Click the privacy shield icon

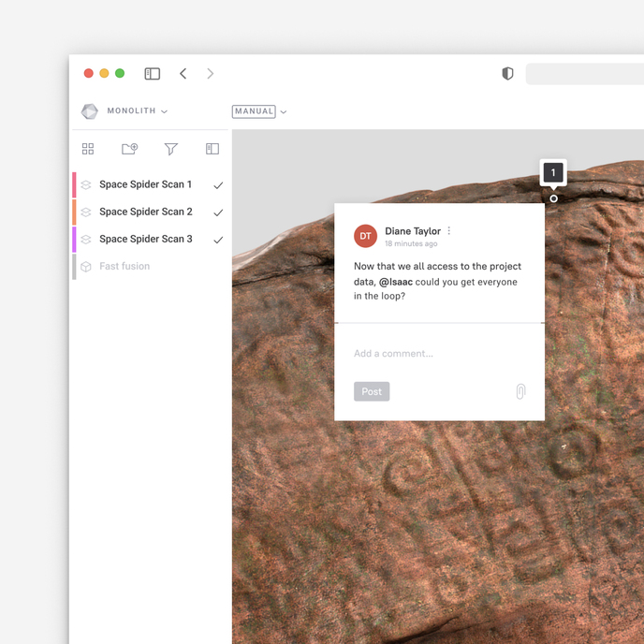(x=507, y=74)
